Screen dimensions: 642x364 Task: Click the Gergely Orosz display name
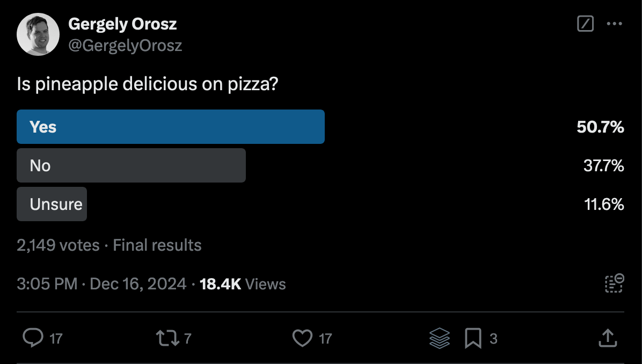[122, 24]
